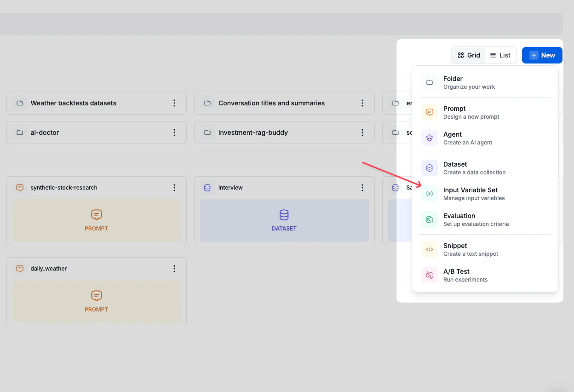Click the </> Snippet icon

[429, 249]
